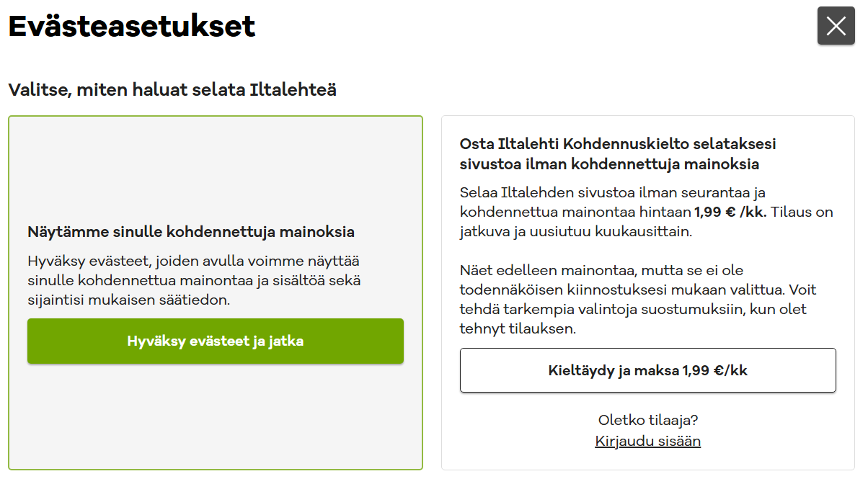
Task: Click the tehnyt tilauksen. text
Action: [x=518, y=329]
